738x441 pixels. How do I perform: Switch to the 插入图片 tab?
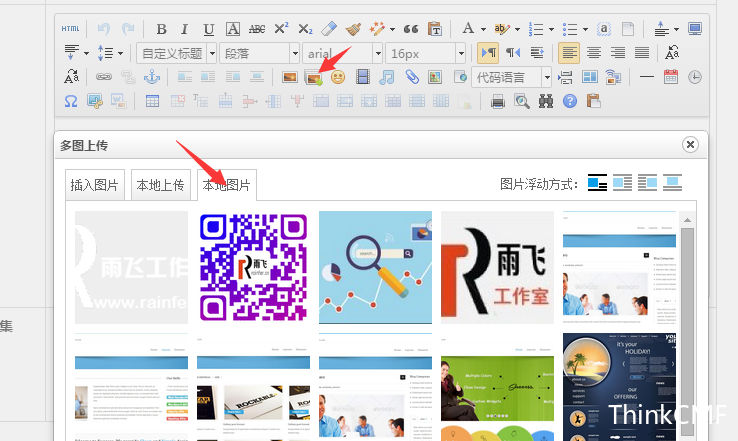click(95, 185)
